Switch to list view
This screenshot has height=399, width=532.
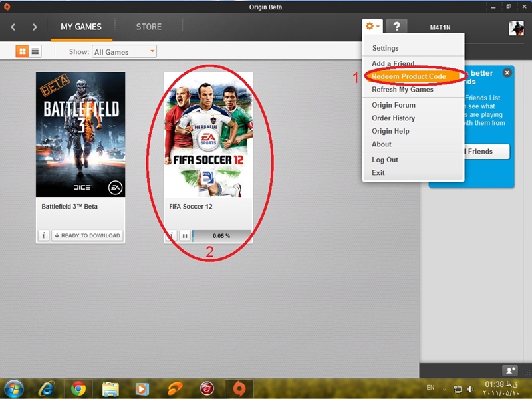coord(35,51)
